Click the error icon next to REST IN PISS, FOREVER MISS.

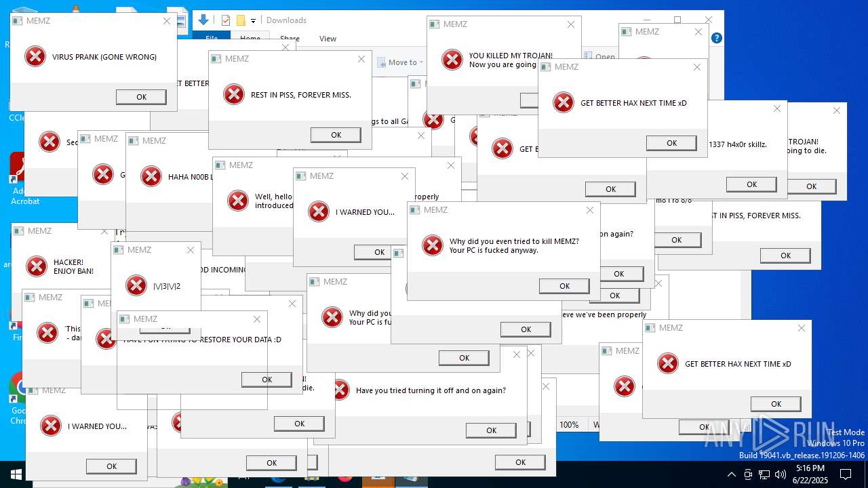point(234,94)
